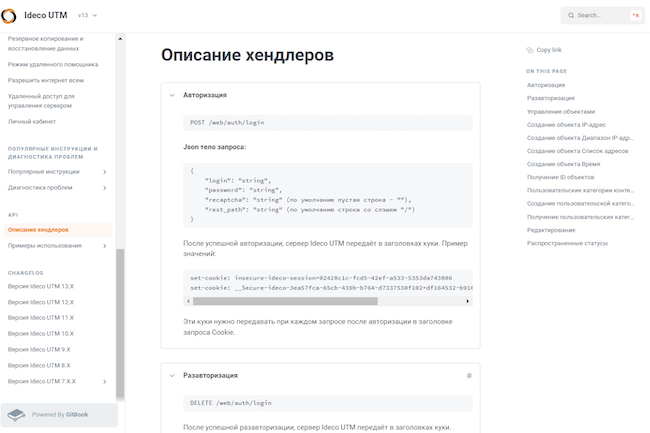
Task: Jump to Создание пользовательской категории outline link
Action: point(580,204)
